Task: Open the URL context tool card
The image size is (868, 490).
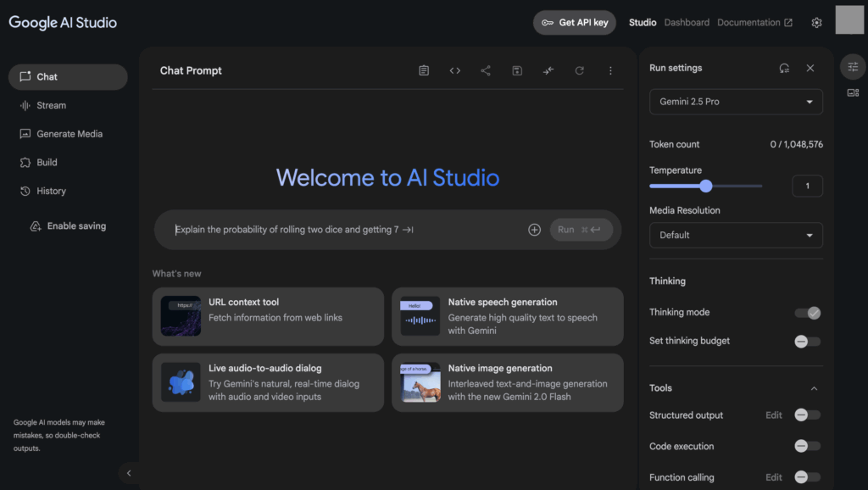Action: tap(268, 317)
